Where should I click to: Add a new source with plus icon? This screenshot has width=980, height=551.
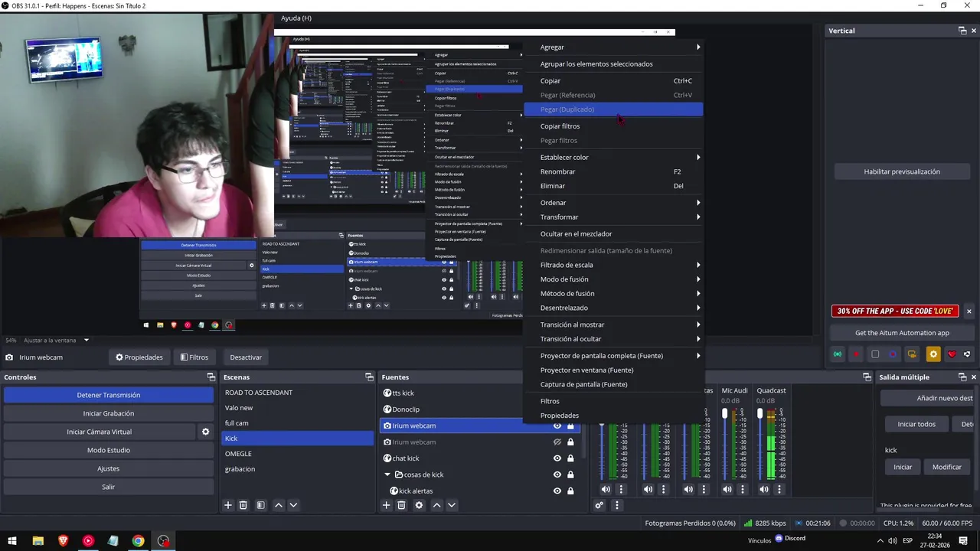(x=386, y=505)
